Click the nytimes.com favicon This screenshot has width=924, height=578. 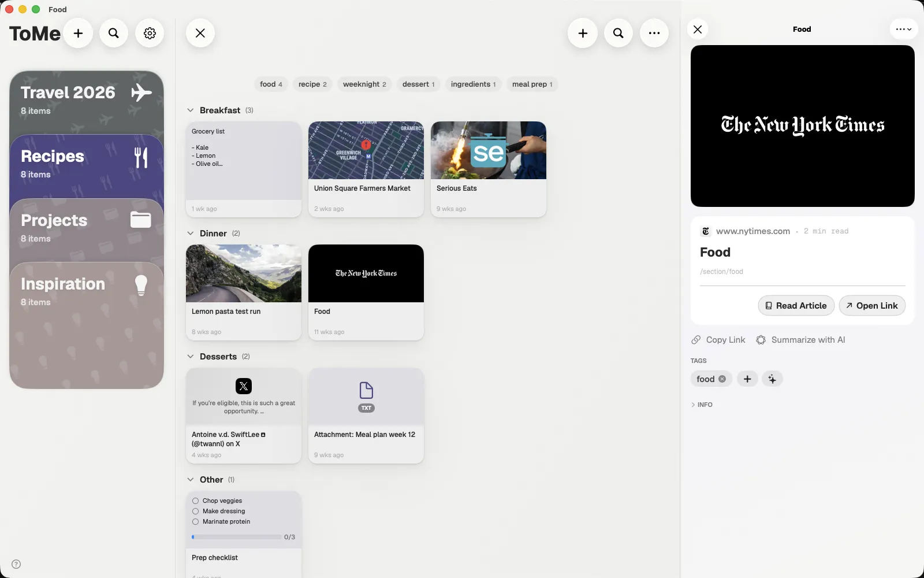(706, 231)
